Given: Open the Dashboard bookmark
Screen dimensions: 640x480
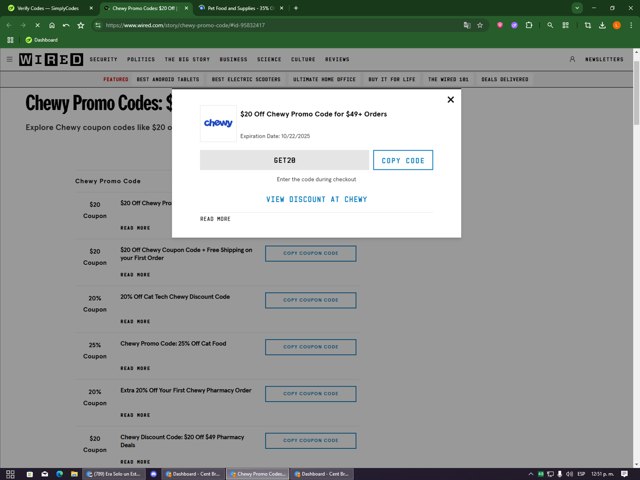Looking at the screenshot, I should [x=42, y=40].
